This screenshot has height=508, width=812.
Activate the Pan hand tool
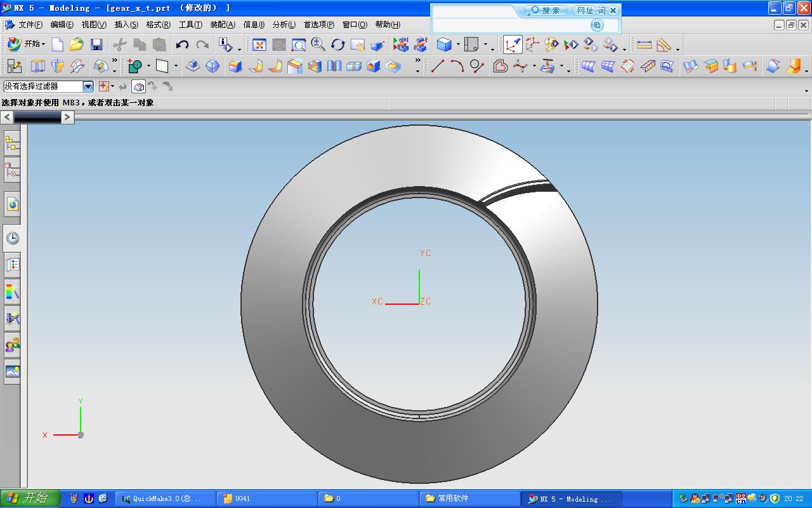pyautogui.click(x=358, y=44)
